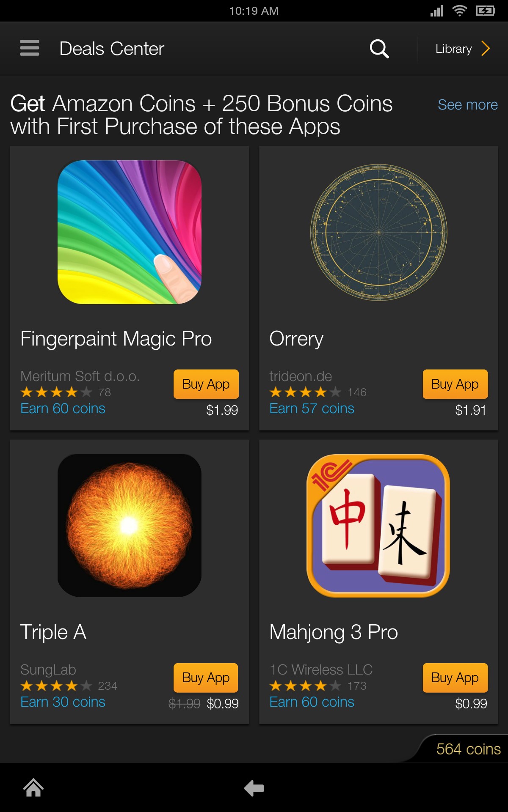Buy Triple A for $0.99
The width and height of the screenshot is (508, 812).
[206, 678]
